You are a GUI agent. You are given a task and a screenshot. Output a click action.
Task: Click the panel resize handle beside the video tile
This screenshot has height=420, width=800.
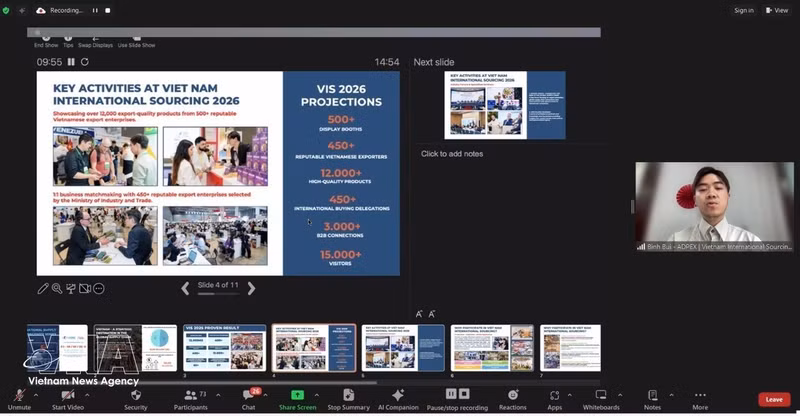click(632, 207)
